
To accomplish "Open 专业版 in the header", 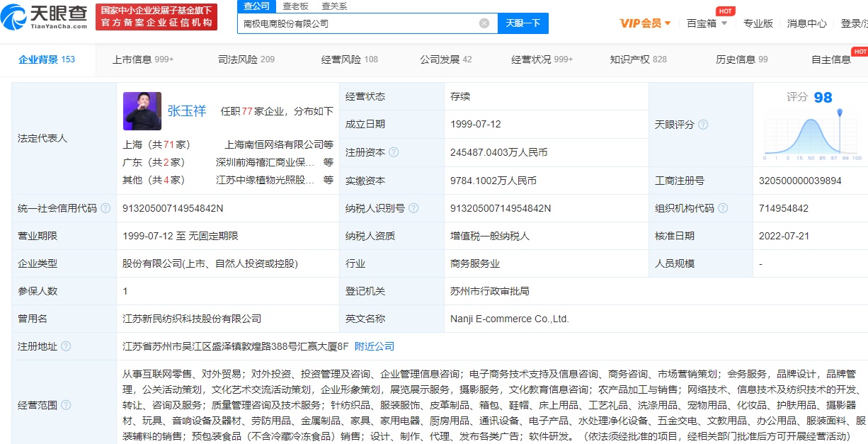I will (x=758, y=23).
